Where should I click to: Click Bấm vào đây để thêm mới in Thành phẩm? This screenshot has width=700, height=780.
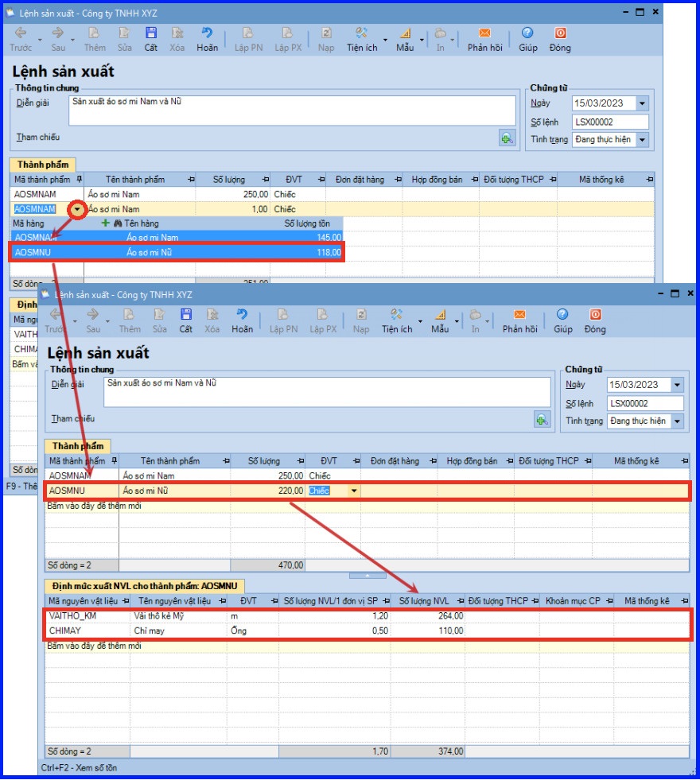(94, 506)
